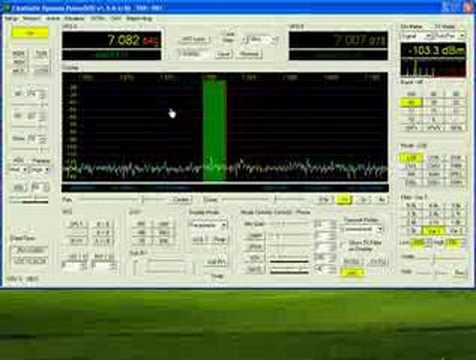
Task: Click the memory Restore button
Action: 249,54
